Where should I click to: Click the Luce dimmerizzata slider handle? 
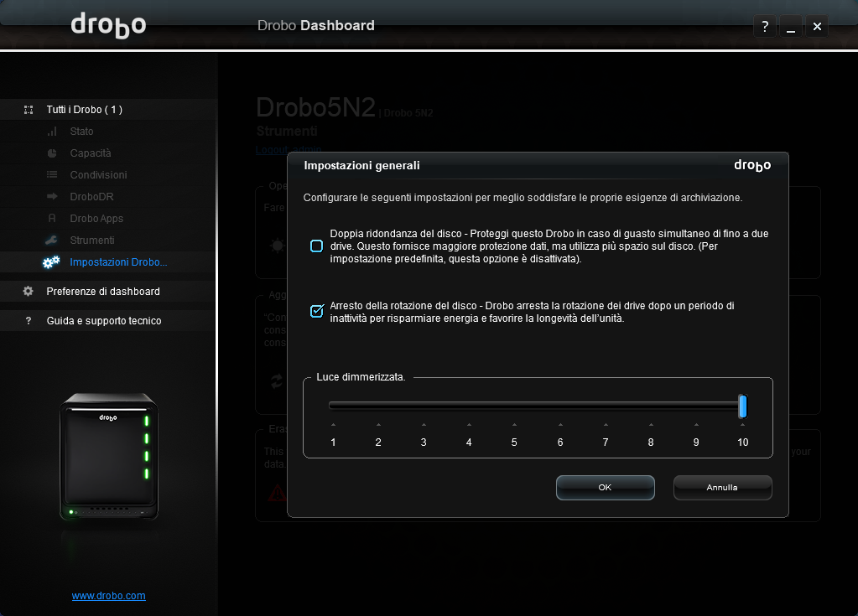742,406
